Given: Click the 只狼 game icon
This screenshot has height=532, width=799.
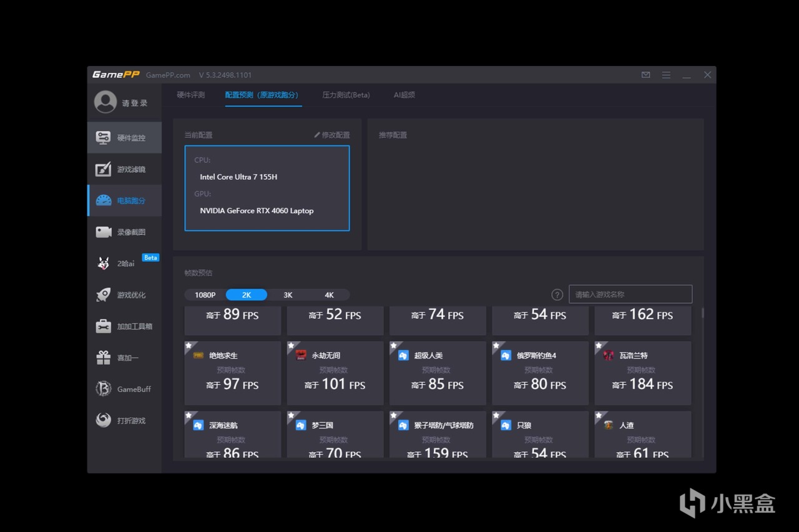Looking at the screenshot, I should (506, 425).
